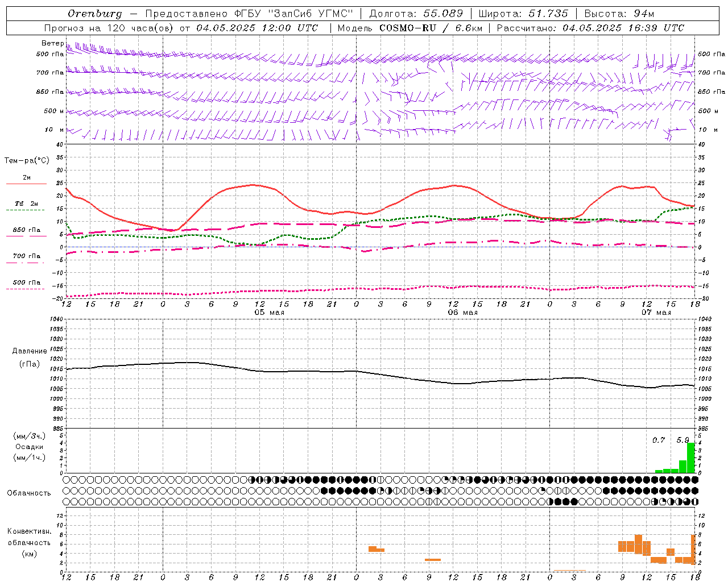Screen dimensions: 728x582
Task: Click the (км) convective cloud unit label
Action: 30,554
